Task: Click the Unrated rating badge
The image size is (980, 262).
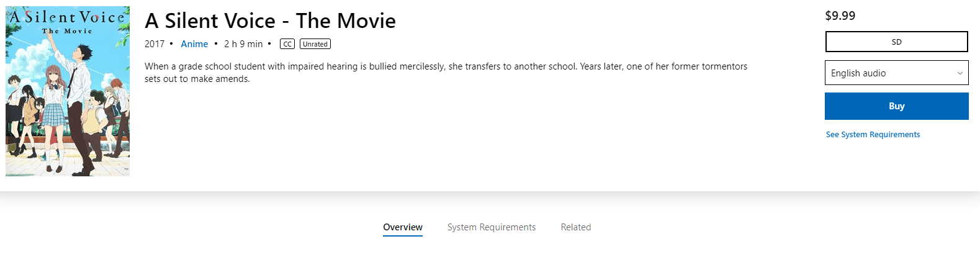Action: (x=315, y=44)
